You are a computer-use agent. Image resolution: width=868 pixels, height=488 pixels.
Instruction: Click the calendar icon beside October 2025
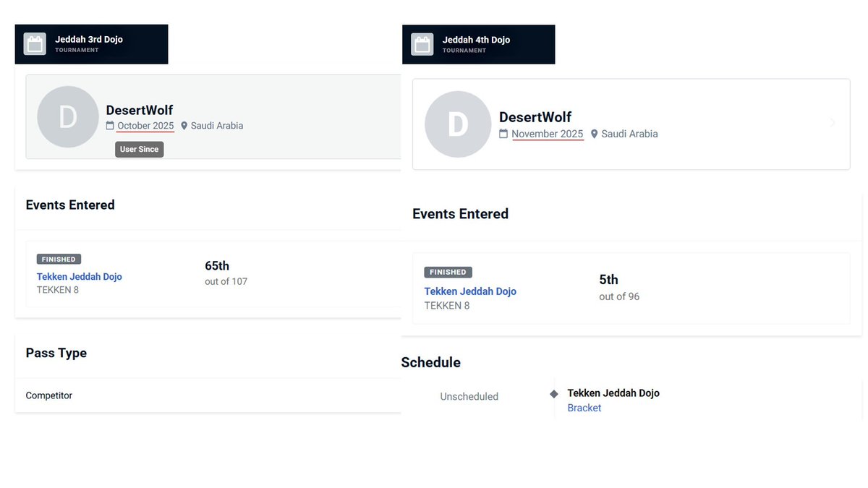pos(110,126)
